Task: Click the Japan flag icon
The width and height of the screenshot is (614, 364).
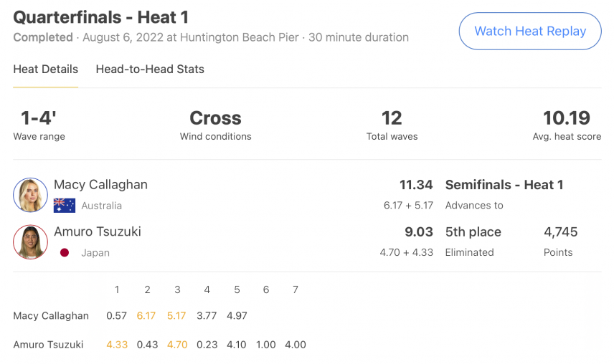Action: [65, 252]
